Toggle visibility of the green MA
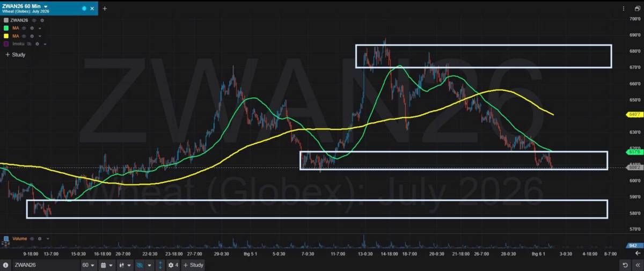Viewport: 644px width, 271px height. (24, 28)
